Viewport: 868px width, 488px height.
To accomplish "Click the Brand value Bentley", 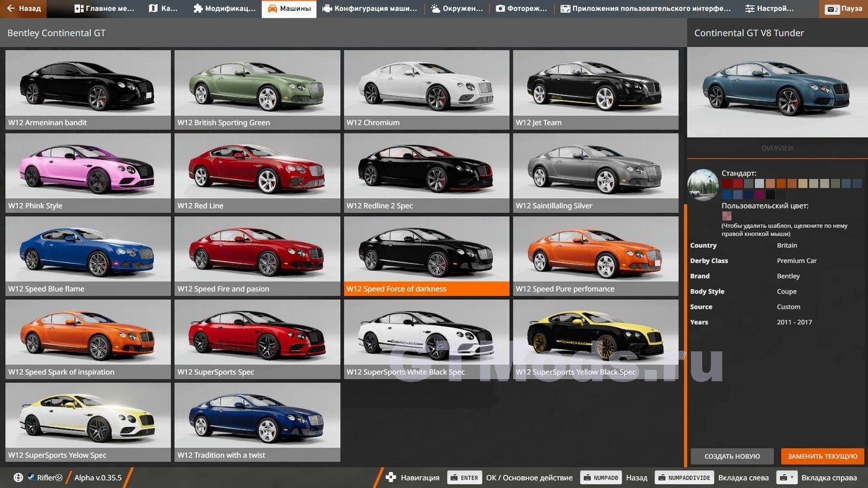I will point(788,276).
